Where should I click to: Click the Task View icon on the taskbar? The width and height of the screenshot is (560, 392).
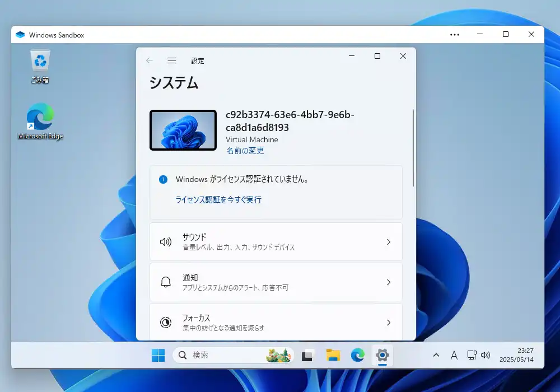307,356
